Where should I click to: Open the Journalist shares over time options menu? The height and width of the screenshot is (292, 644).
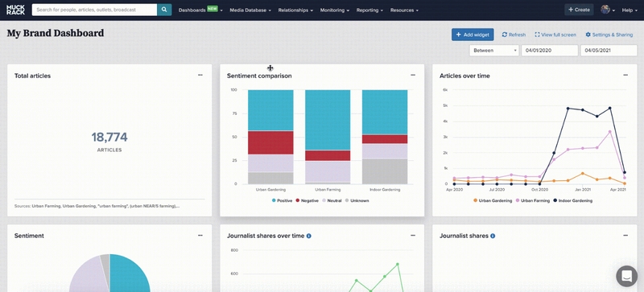coord(413,236)
